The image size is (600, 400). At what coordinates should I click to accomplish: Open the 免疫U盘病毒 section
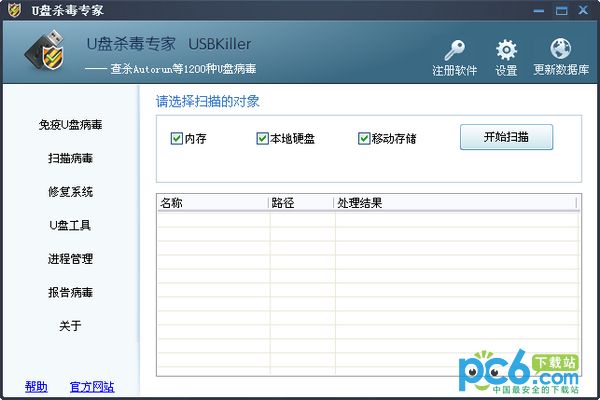70,125
